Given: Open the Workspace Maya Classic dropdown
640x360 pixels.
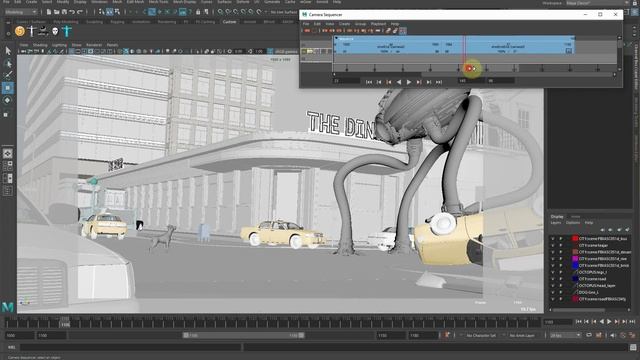Looking at the screenshot, I should click(x=597, y=3).
